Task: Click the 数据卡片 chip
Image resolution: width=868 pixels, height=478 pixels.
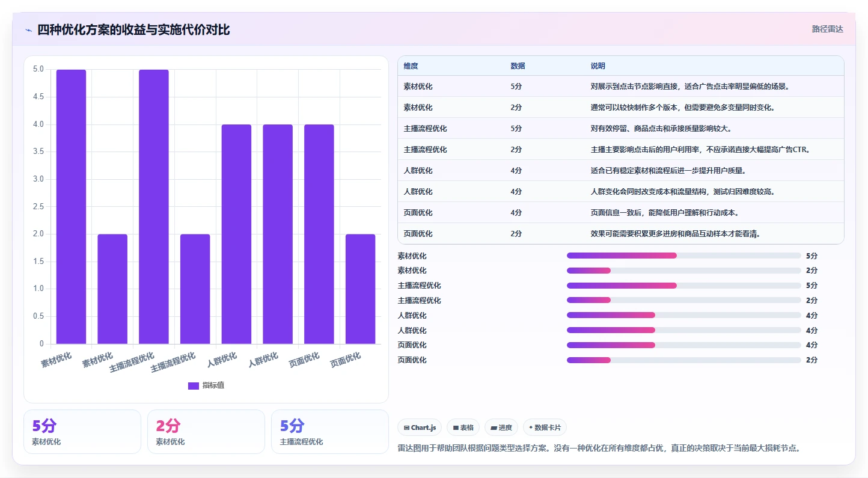Action: 545,427
